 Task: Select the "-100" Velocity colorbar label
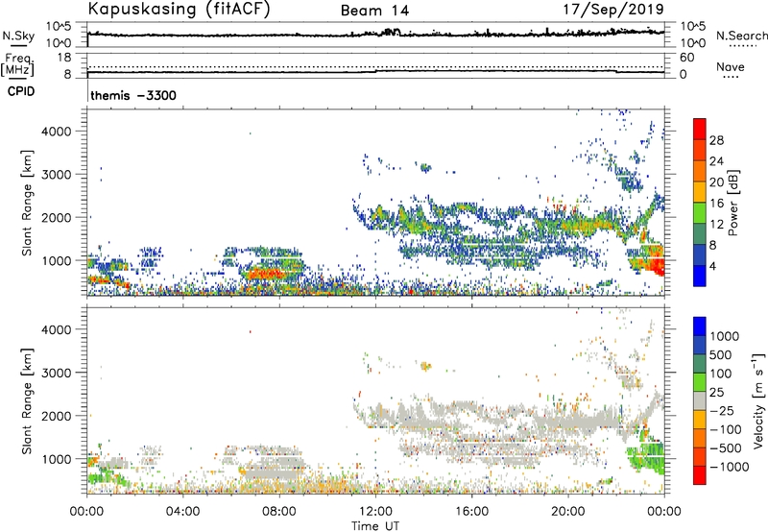tap(726, 429)
